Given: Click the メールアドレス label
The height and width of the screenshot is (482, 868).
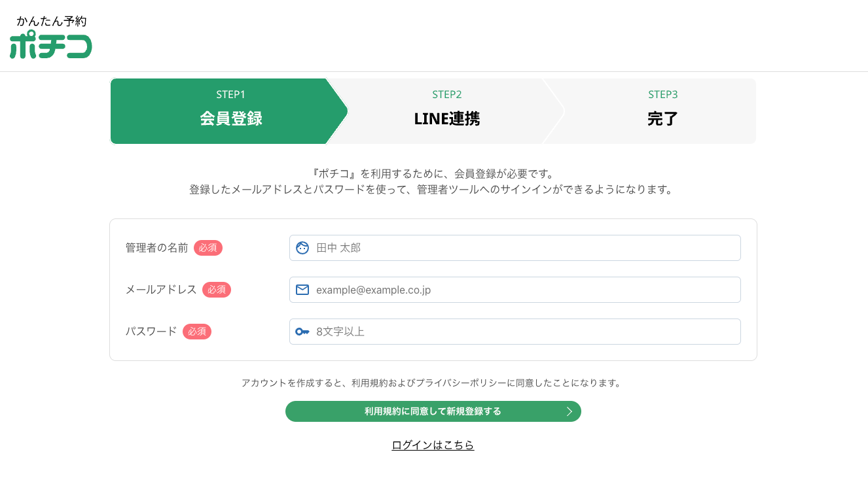Looking at the screenshot, I should coord(161,290).
